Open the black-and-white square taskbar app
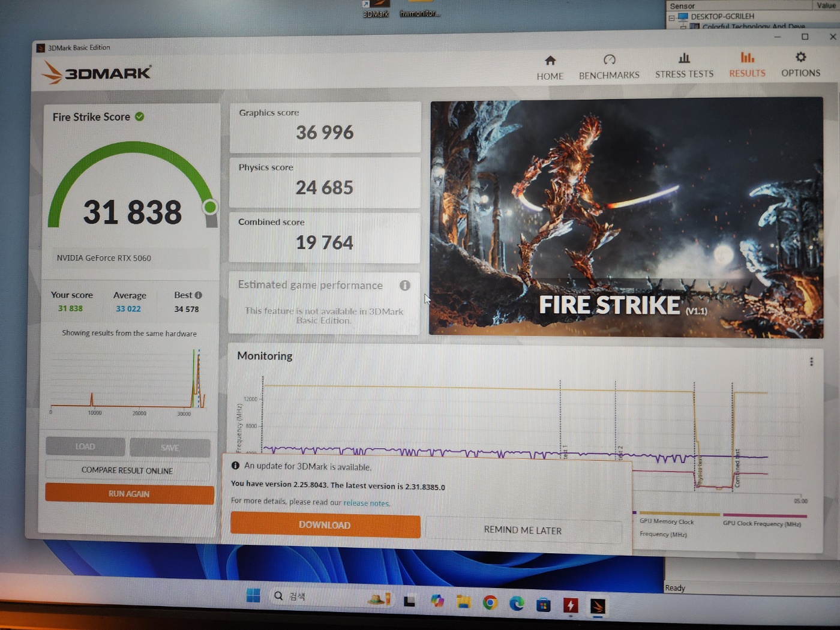This screenshot has width=840, height=630. coord(410,601)
